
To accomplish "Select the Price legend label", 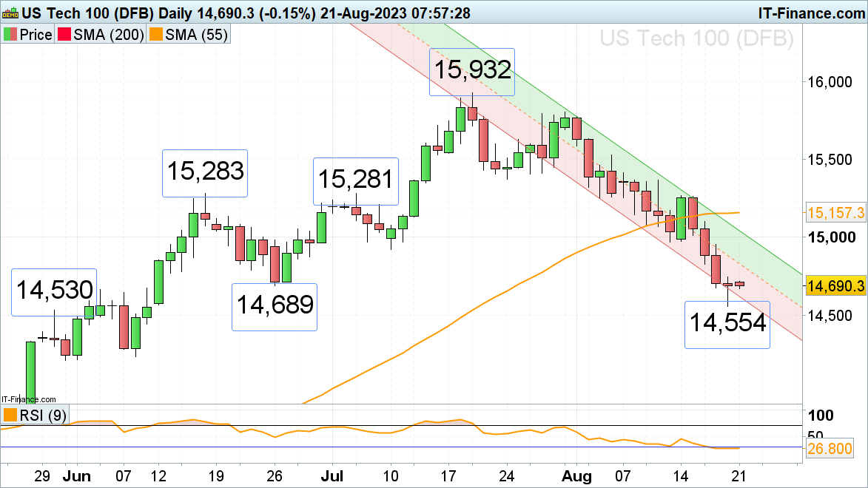I will click(x=36, y=35).
